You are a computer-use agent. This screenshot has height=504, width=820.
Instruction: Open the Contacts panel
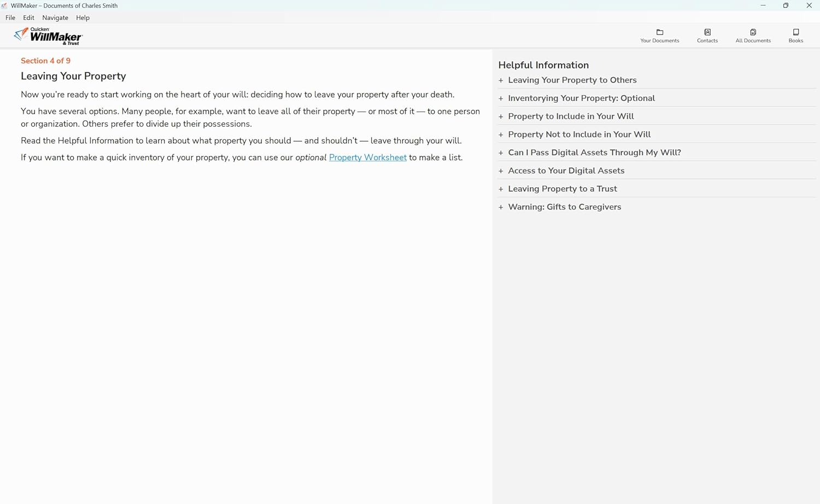(x=707, y=35)
